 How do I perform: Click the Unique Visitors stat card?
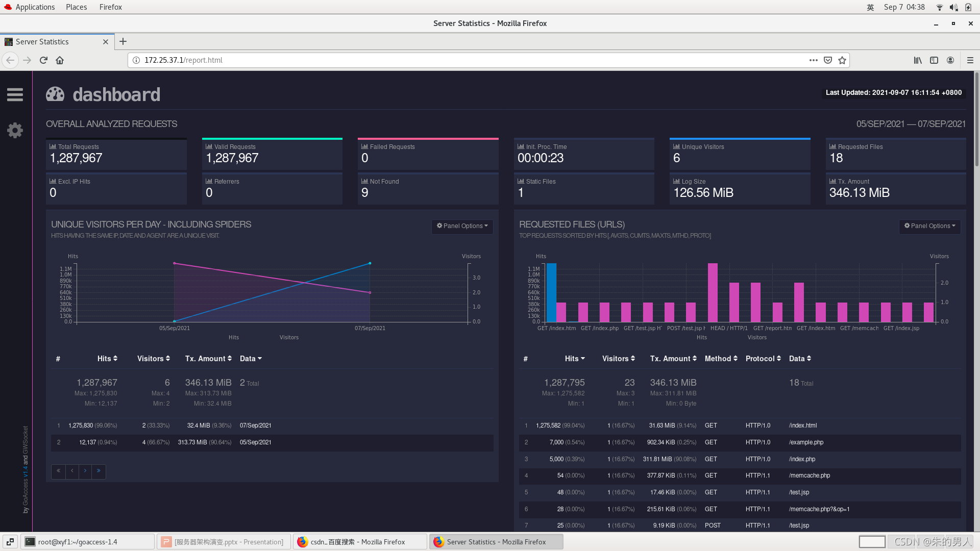click(x=740, y=154)
